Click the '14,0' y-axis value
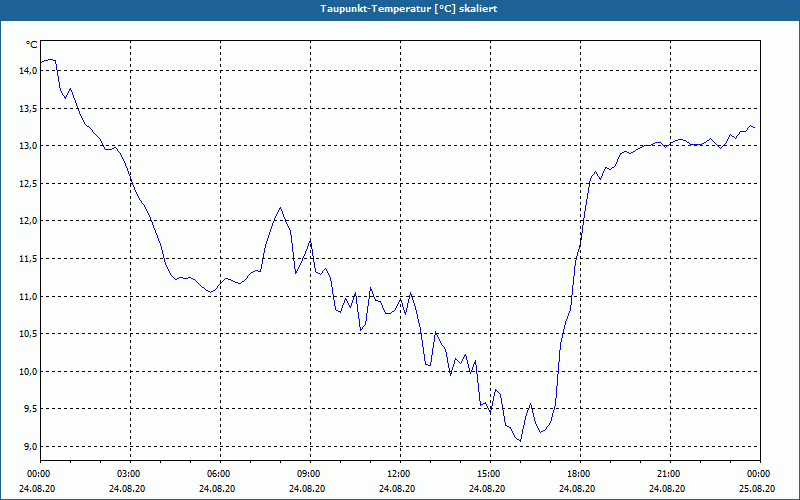Screen dimensions: 800x500 pos(28,71)
